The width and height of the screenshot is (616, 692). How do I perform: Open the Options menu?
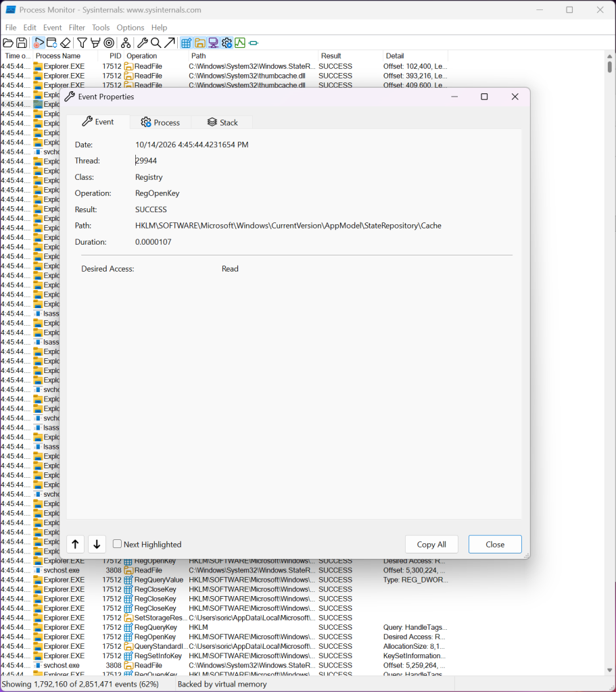pyautogui.click(x=131, y=27)
